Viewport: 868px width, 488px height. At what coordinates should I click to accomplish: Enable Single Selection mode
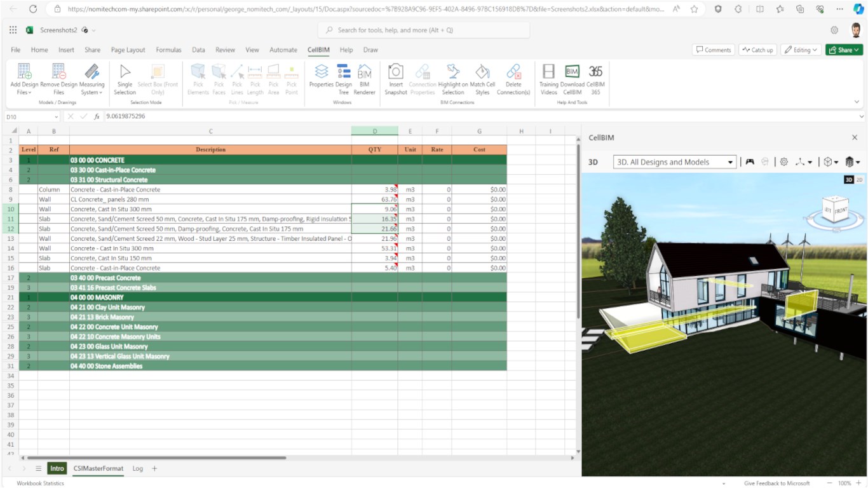pyautogui.click(x=125, y=79)
